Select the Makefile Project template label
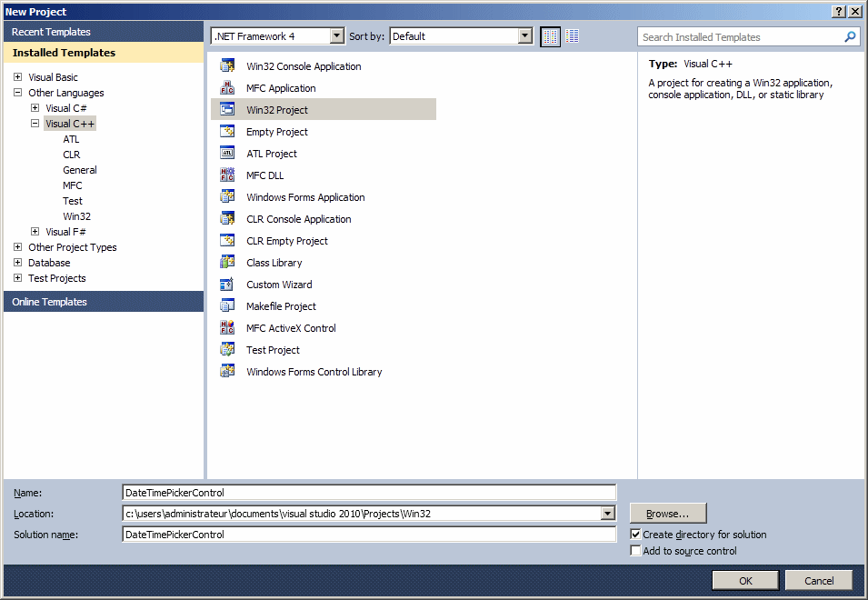The width and height of the screenshot is (868, 600). point(281,306)
